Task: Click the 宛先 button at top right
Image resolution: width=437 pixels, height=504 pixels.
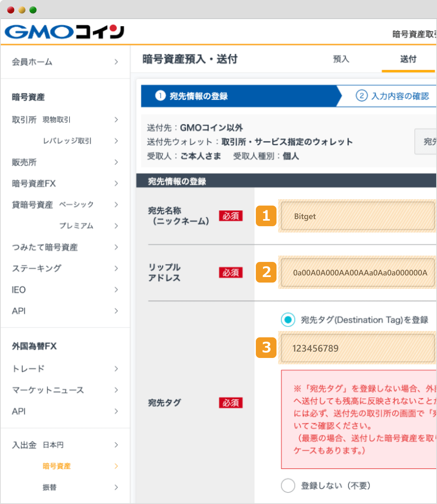Action: (x=430, y=142)
